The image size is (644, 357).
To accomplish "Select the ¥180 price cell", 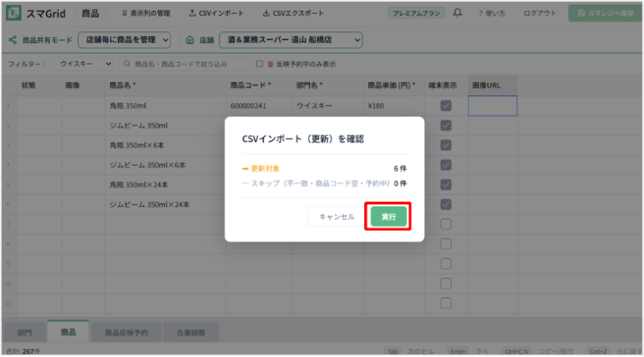I will point(394,106).
